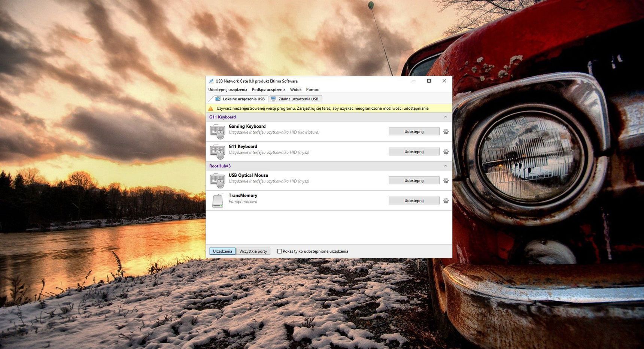Click the 'RootHub#3' group header label
Image resolution: width=644 pixels, height=349 pixels.
coord(220,166)
